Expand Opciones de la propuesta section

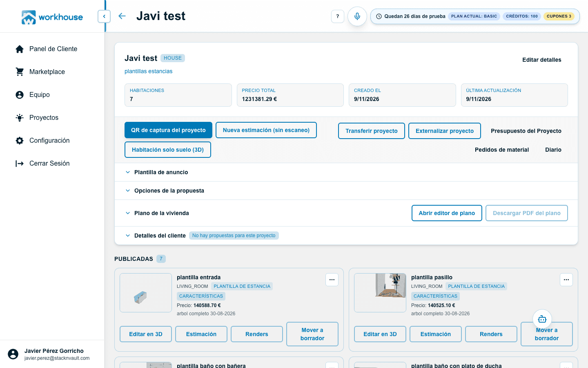coord(346,191)
